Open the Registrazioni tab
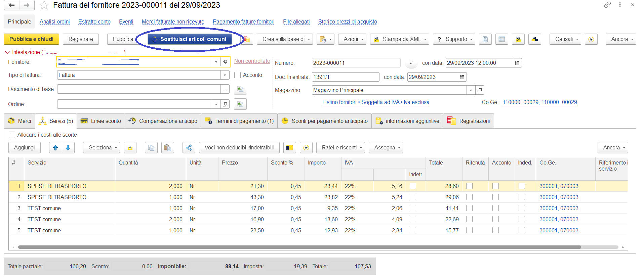Screen dimensions: 644x279 pos(469,121)
